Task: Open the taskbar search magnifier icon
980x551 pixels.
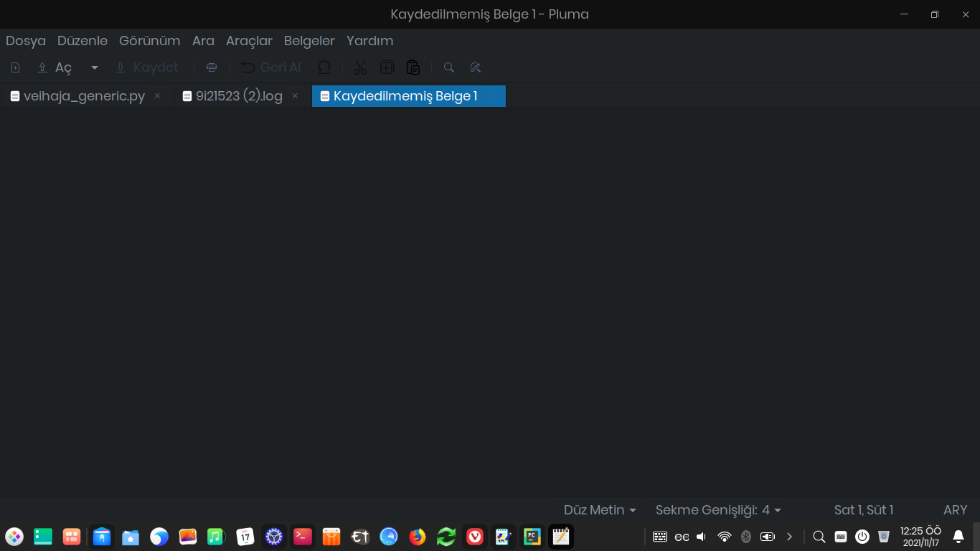Action: coord(819,537)
